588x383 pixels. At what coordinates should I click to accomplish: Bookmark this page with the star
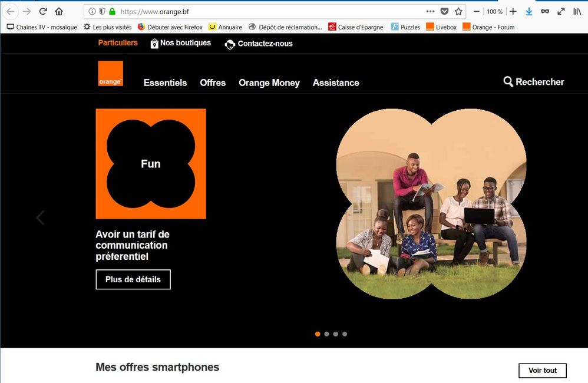[458, 12]
